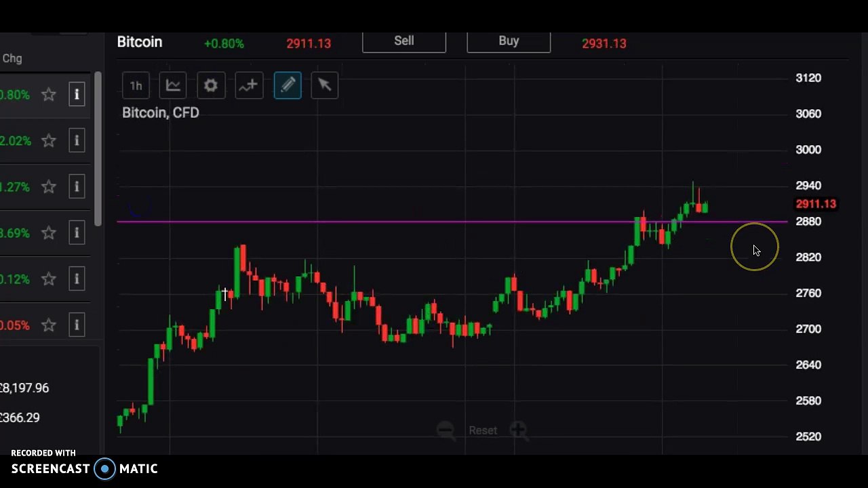Screen dimensions: 868x488
Task: Zoom in the chart with plus icon
Action: pyautogui.click(x=518, y=430)
